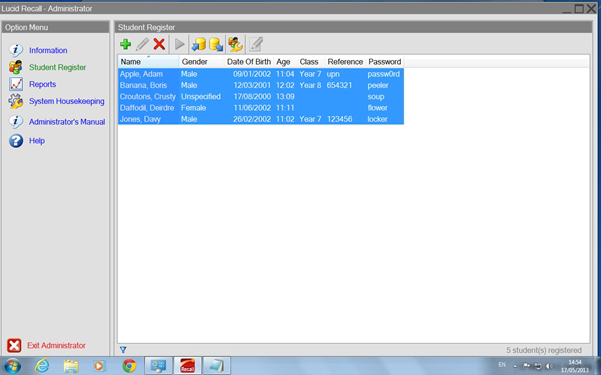The height and width of the screenshot is (375, 601).
Task: Open Google Chrome from the taskbar
Action: point(129,366)
